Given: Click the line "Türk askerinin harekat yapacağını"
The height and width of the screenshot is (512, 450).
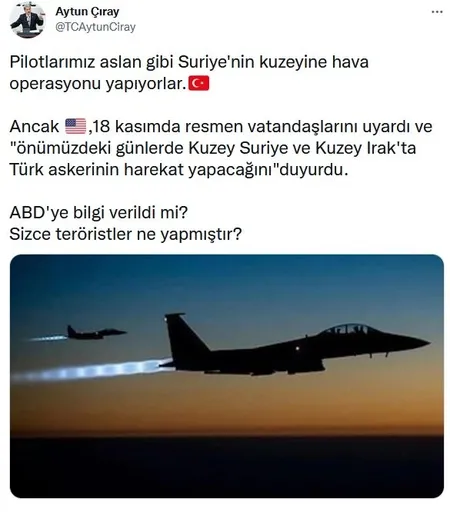Looking at the screenshot, I should [179, 170].
